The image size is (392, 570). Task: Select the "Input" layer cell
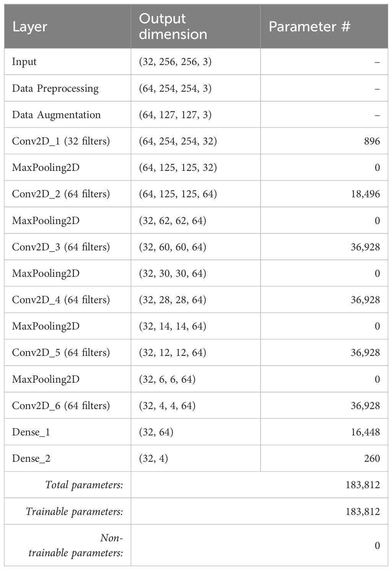click(24, 62)
